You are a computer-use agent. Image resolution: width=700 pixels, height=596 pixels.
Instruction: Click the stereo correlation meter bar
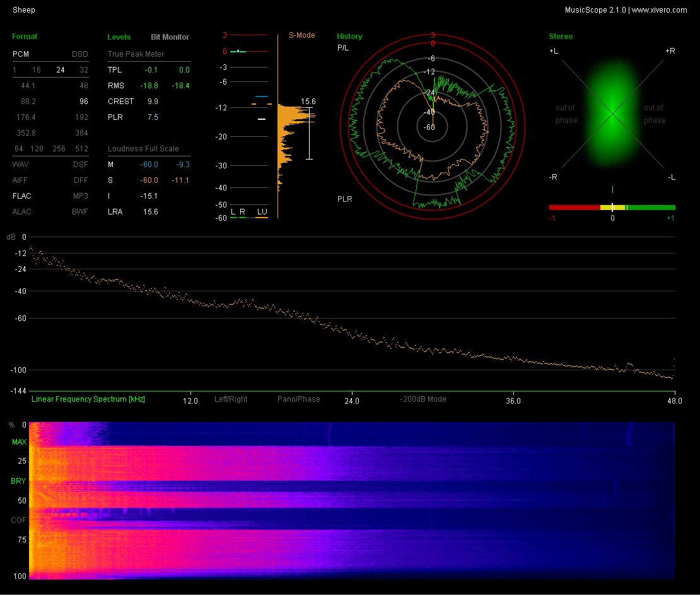pyautogui.click(x=612, y=207)
